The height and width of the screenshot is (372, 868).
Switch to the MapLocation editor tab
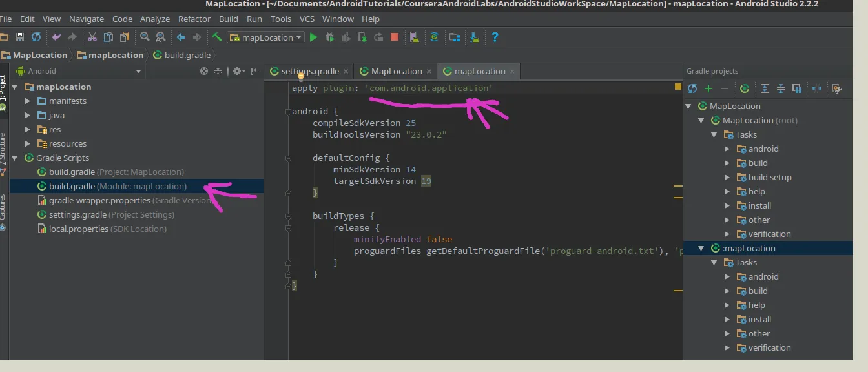397,71
